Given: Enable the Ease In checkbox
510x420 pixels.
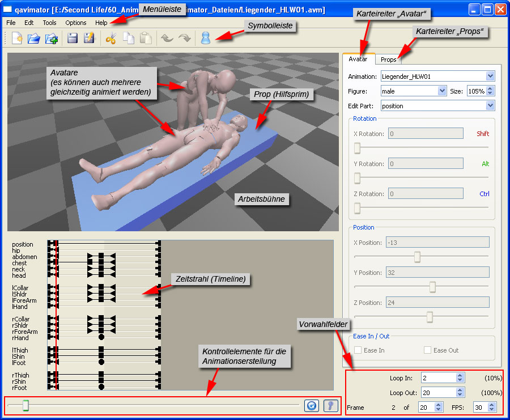Looking at the screenshot, I should (358, 350).
